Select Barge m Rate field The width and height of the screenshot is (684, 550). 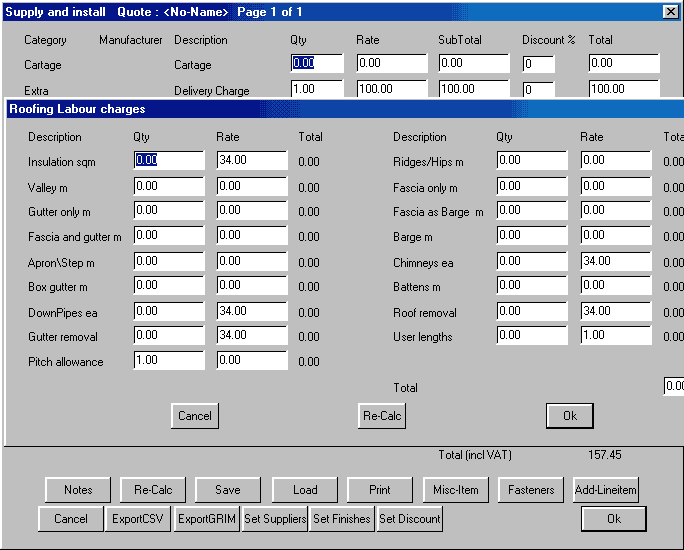[616, 235]
